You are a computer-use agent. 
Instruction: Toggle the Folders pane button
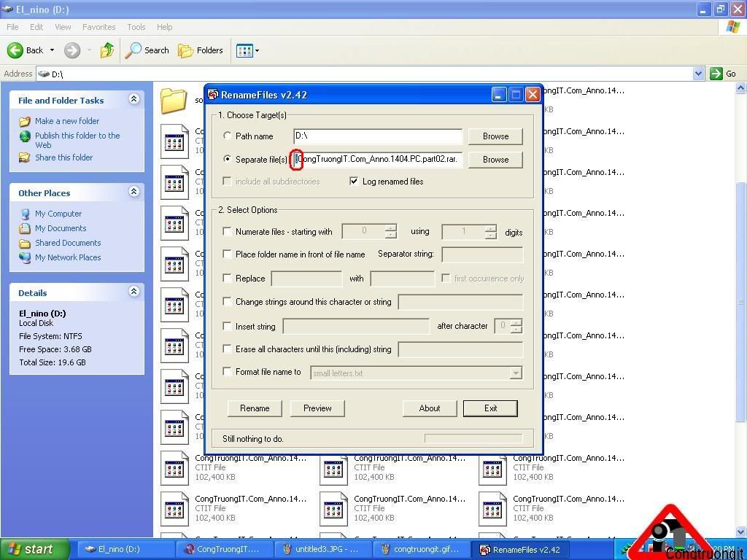point(201,50)
